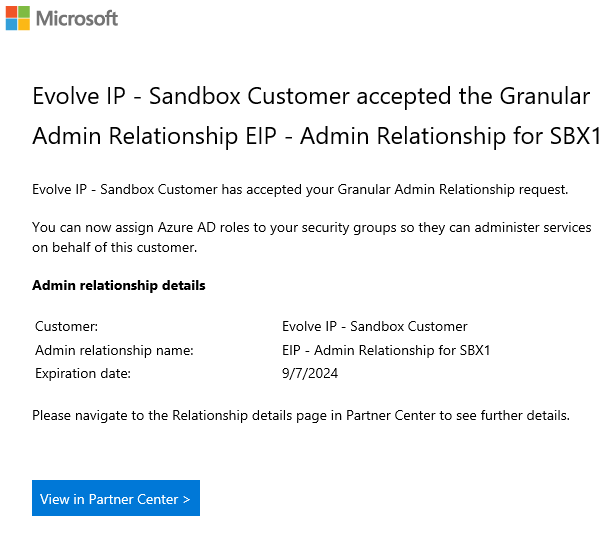614x533 pixels.
Task: Click the line 'on behalf of this customer.'
Action: click(114, 247)
